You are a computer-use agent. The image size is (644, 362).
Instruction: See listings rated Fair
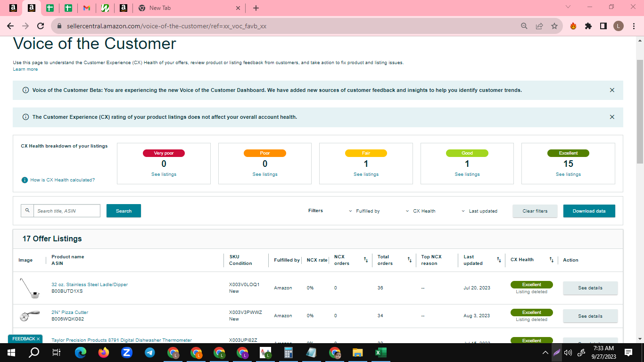[x=366, y=174]
